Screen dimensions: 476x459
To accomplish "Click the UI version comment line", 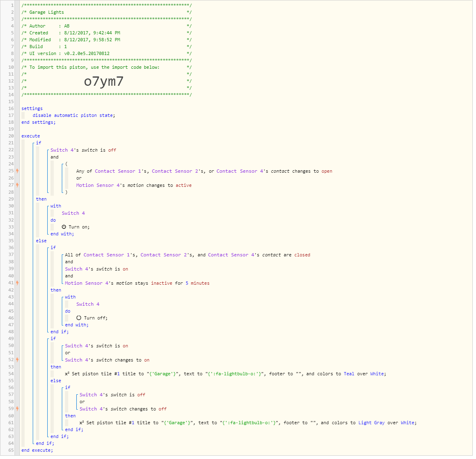I will click(x=107, y=54).
